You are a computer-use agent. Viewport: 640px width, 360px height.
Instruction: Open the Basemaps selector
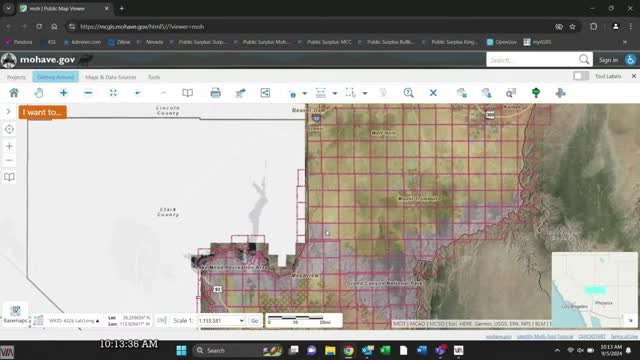(x=16, y=314)
